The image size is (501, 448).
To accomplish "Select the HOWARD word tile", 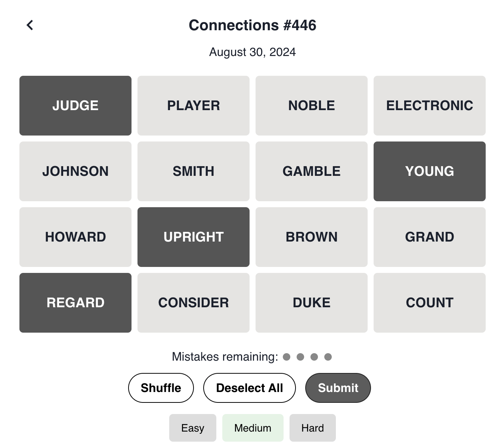I will (75, 237).
